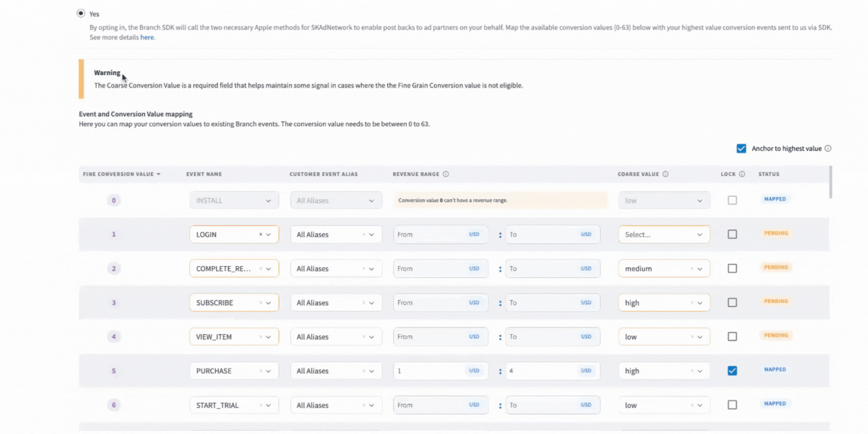Click the table's vertical scrollbar
This screenshot has width=868, height=434.
click(x=830, y=182)
